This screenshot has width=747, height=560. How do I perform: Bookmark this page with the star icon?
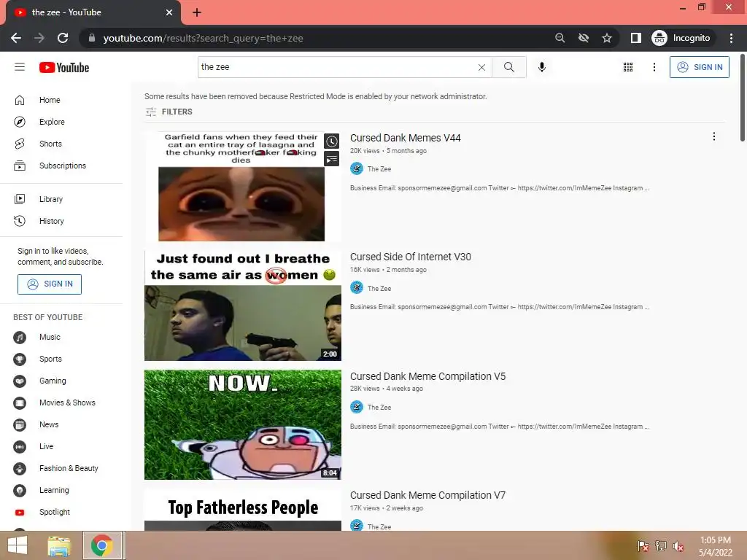pos(606,38)
